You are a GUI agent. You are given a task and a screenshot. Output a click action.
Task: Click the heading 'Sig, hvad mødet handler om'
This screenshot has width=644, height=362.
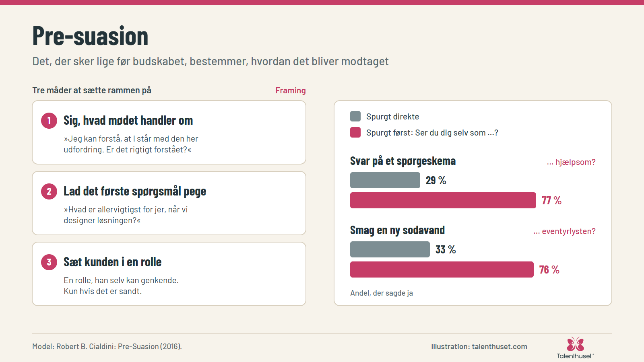tap(128, 120)
